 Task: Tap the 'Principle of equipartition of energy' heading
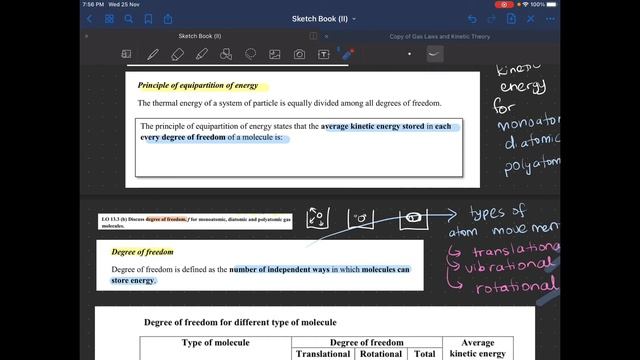point(198,85)
